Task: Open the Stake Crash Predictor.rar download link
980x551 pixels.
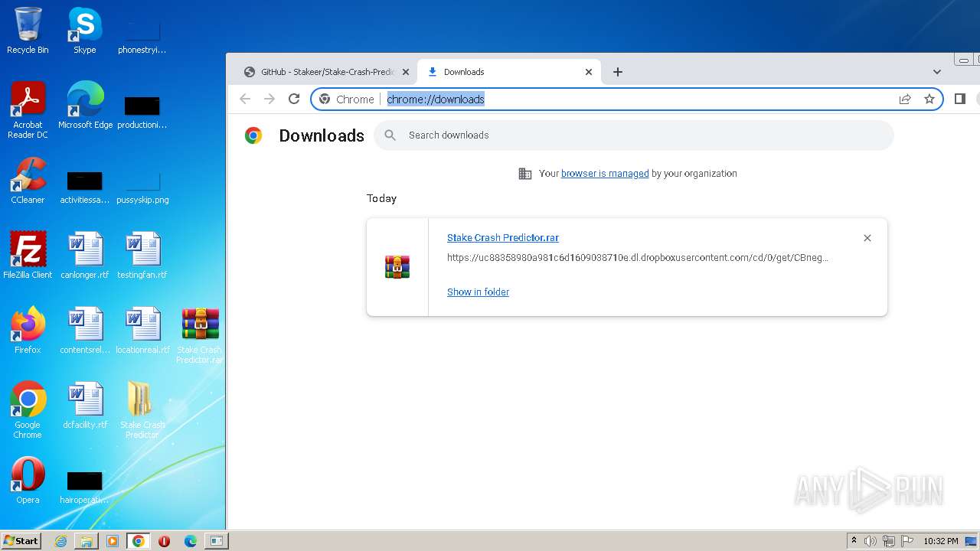Action: coord(503,238)
